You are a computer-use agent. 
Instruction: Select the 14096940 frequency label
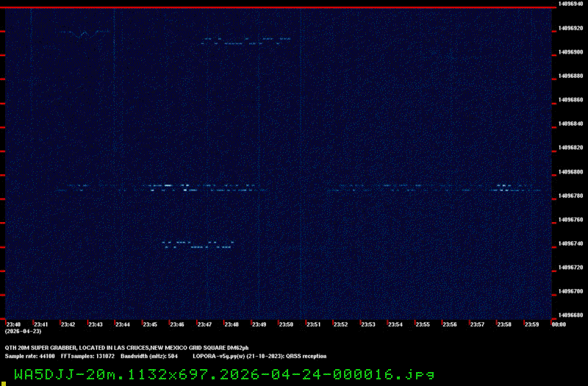tap(570, 4)
